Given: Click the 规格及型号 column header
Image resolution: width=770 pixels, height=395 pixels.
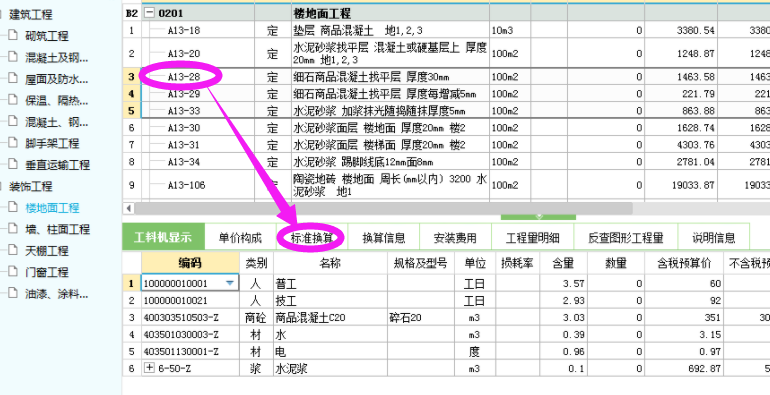Looking at the screenshot, I should (x=421, y=263).
